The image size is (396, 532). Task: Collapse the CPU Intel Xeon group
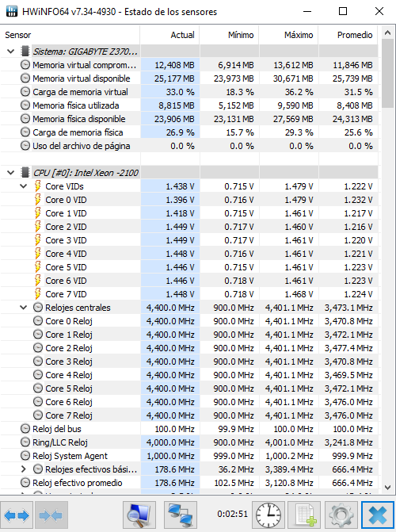pyautogui.click(x=10, y=173)
